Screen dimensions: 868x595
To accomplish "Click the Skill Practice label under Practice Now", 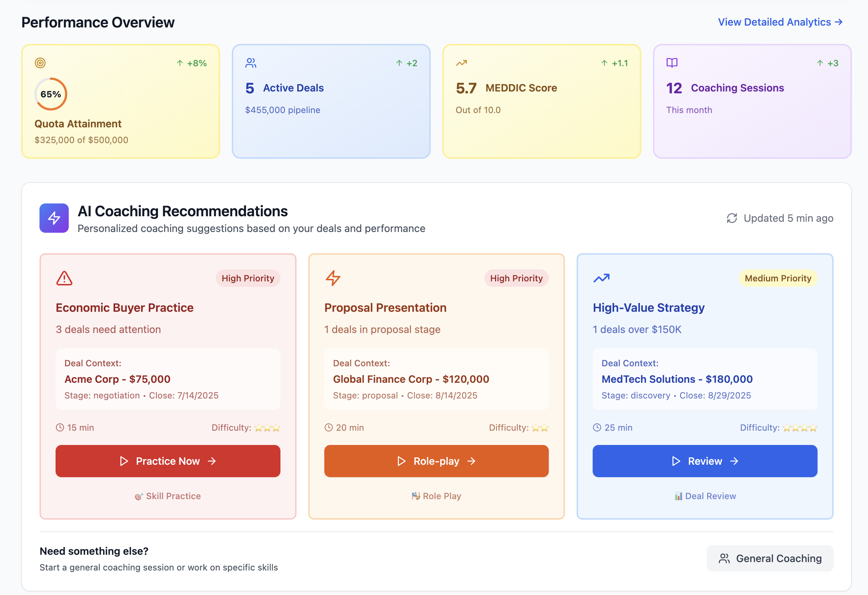I will tap(168, 496).
